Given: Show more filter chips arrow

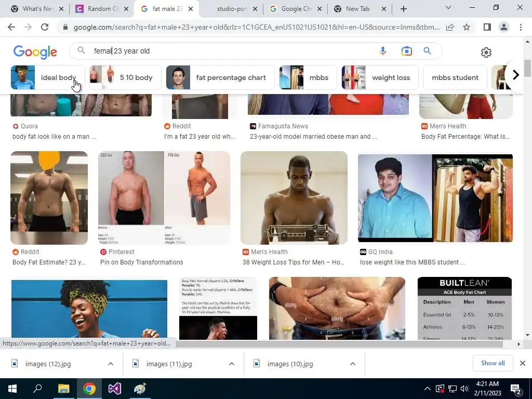Looking at the screenshot, I should click(x=515, y=75).
